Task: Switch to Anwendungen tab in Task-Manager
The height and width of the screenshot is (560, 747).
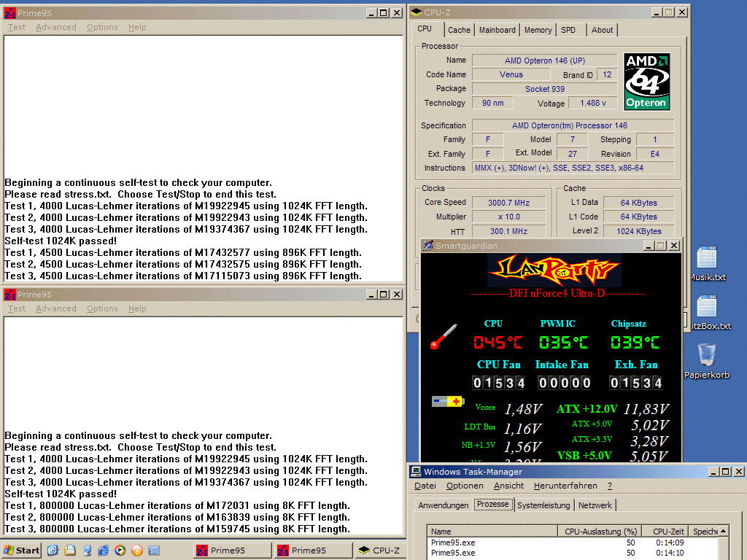Action: 443,505
